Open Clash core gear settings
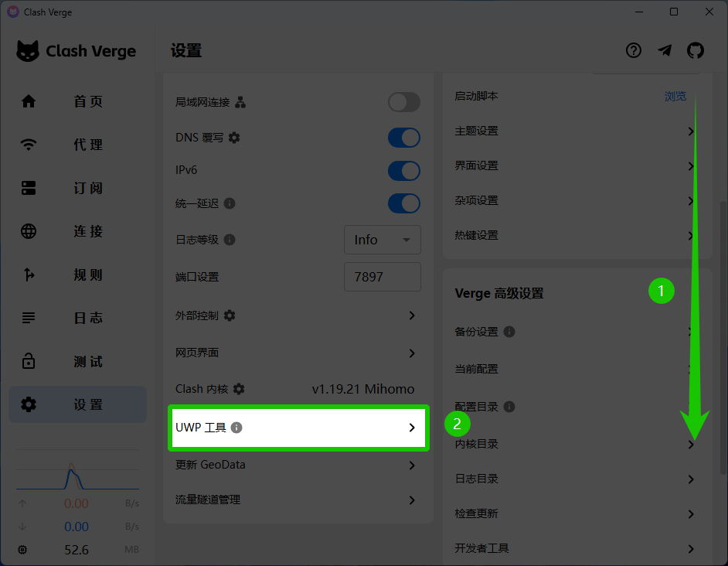 click(x=239, y=389)
